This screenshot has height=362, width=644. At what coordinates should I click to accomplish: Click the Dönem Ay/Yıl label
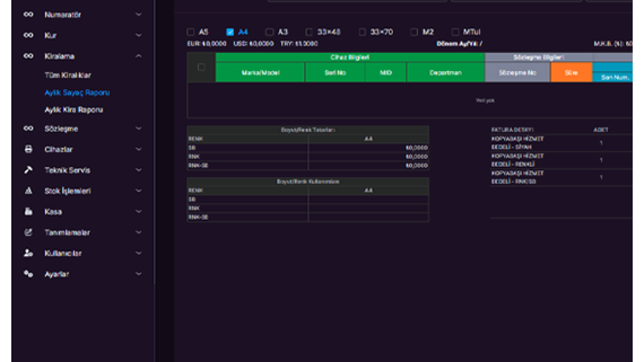point(459,44)
